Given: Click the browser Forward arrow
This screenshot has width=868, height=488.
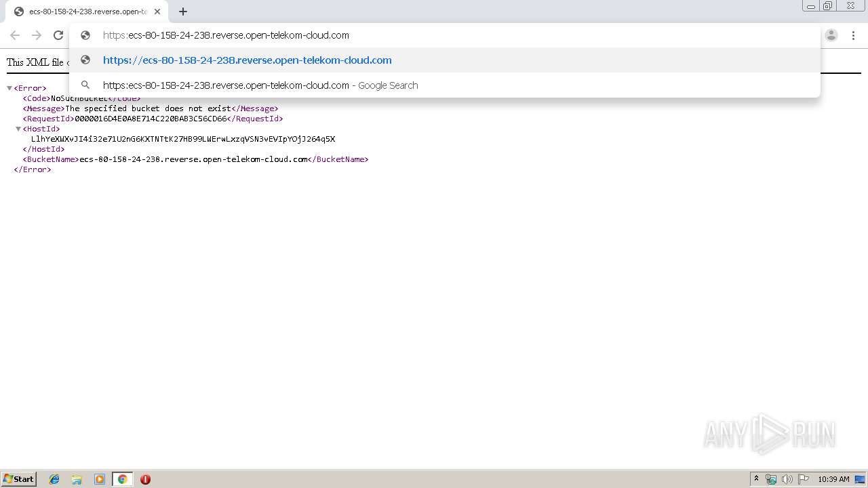Looking at the screenshot, I should coord(37,35).
